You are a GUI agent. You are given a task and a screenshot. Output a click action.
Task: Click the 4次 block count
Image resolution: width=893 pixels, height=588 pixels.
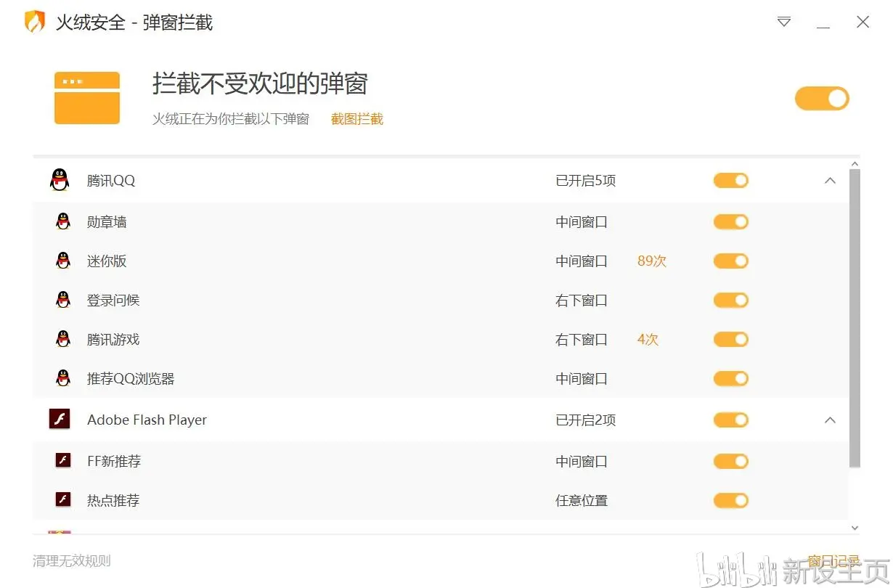[648, 340]
